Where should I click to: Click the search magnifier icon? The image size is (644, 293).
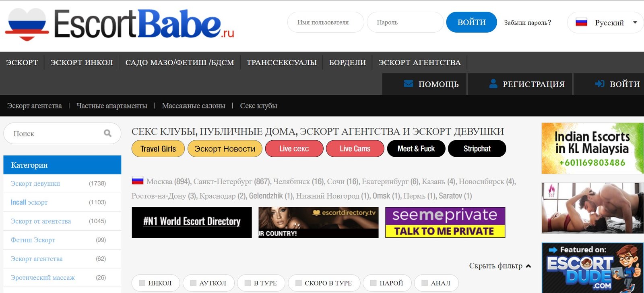pos(107,133)
